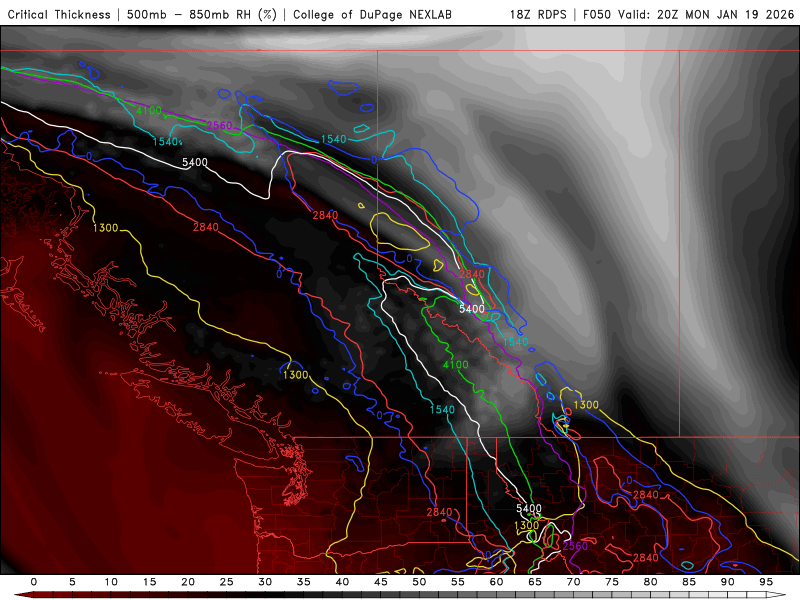800x600 pixels.
Task: Click the "18Z RDPS" model run text
Action: tap(538, 15)
